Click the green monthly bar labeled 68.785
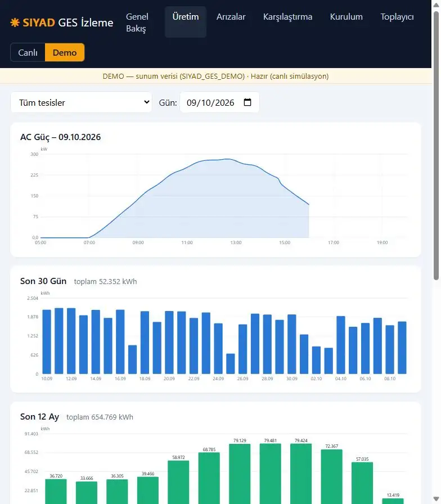 (x=209, y=478)
